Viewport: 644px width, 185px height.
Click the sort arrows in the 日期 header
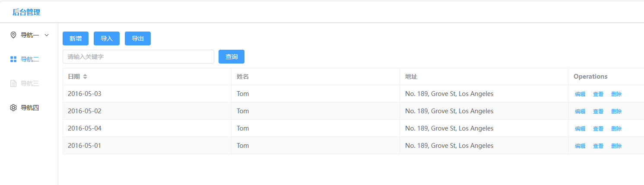point(85,77)
